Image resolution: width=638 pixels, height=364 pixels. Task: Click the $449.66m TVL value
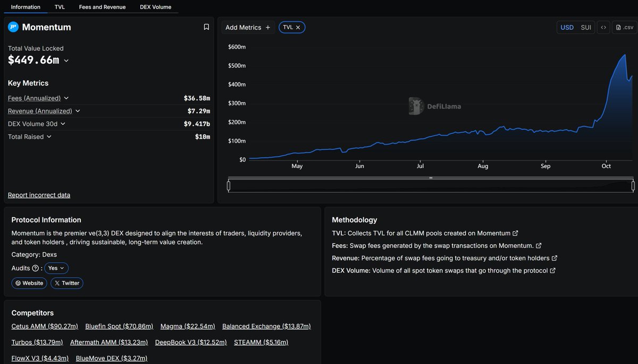coord(33,60)
